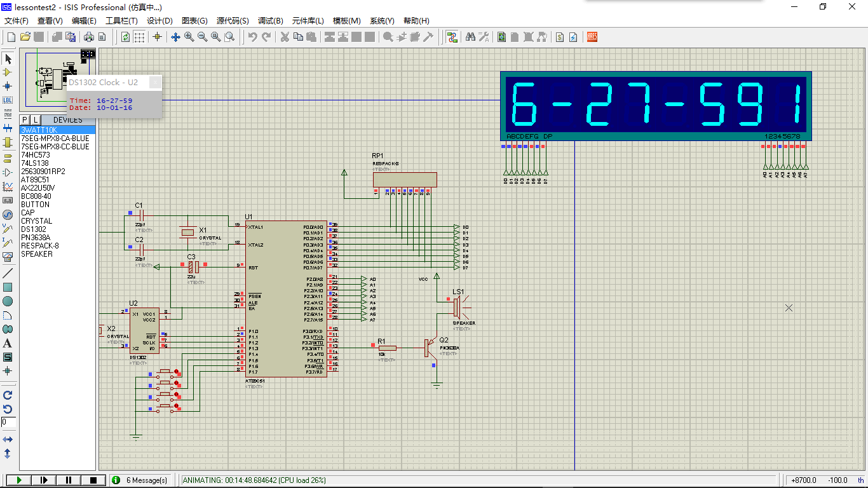Zoom out magnifier minus icon
This screenshot has height=488, width=868.
pos(203,37)
